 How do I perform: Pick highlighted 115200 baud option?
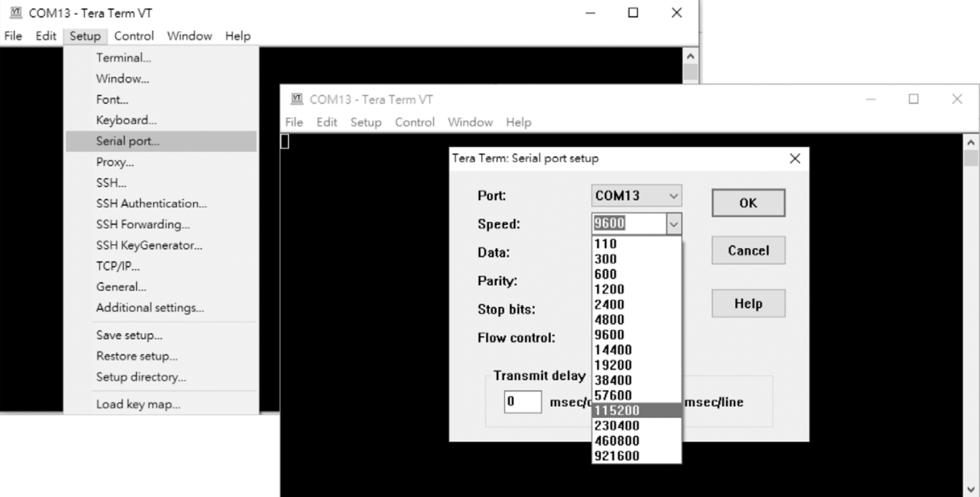tap(637, 411)
